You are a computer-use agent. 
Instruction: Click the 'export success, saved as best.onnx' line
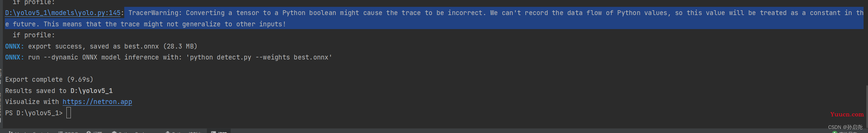(113, 46)
